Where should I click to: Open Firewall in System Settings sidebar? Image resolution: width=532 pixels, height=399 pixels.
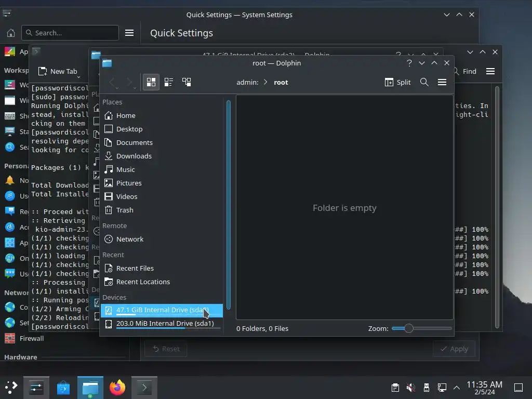click(x=65, y=338)
